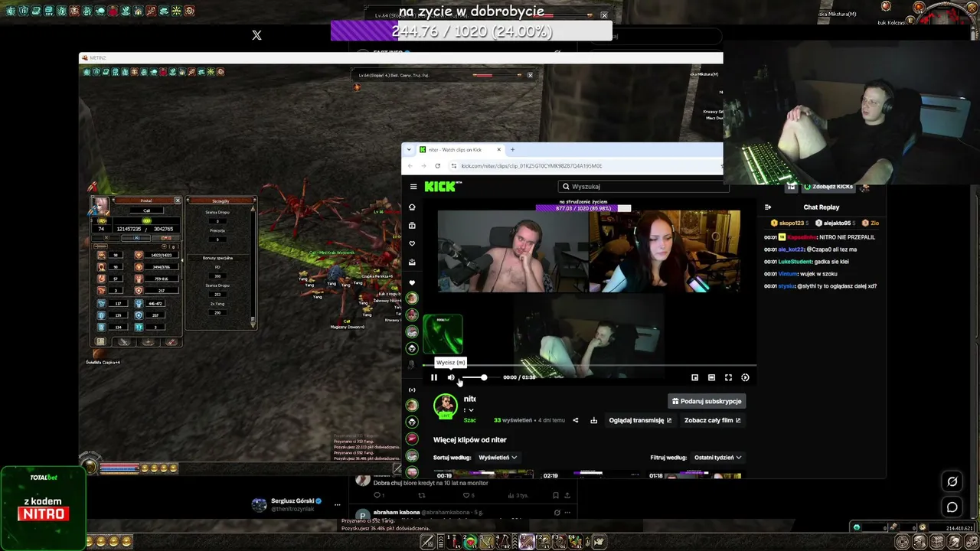The image size is (980, 551).
Task: Focus the Wyszukaj search field
Action: coord(642,186)
